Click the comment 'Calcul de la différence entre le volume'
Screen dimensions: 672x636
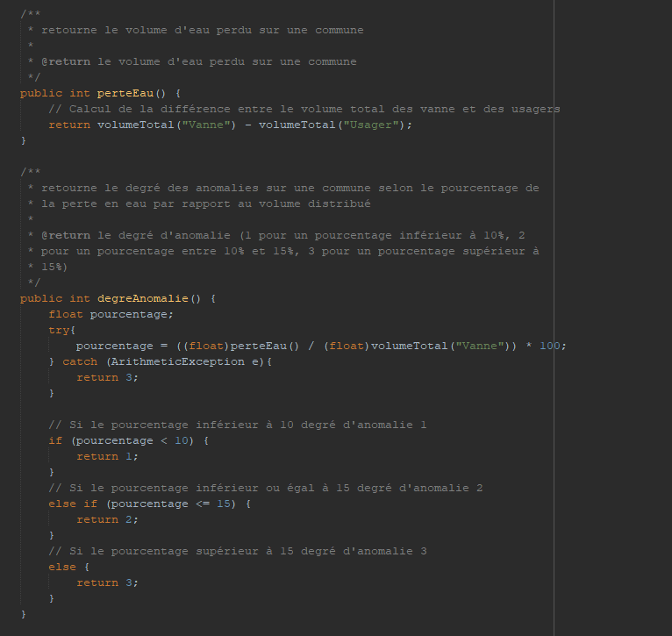point(304,109)
